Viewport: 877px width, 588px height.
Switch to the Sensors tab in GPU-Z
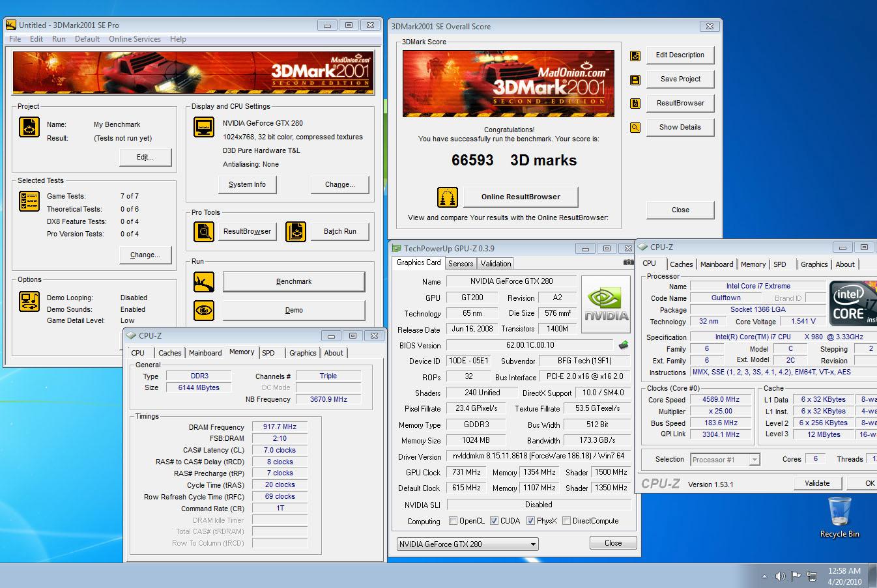pos(461,264)
